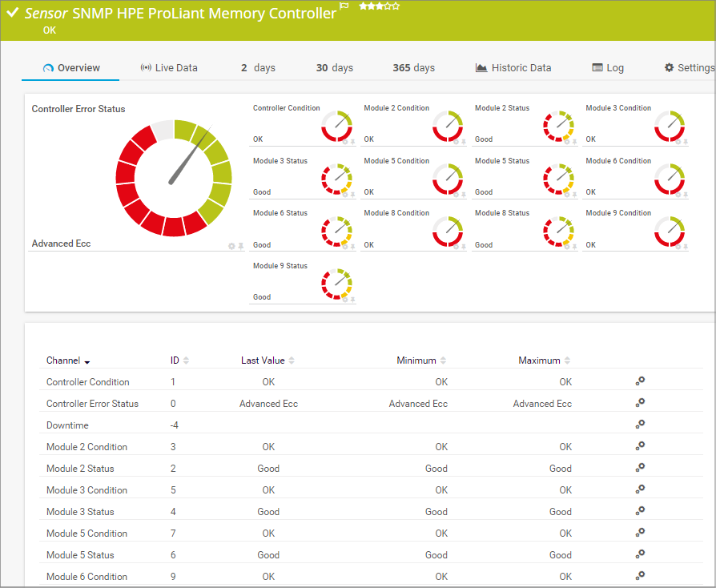Switch to the Live Data tab
Screen dimensions: 716x588
(169, 68)
